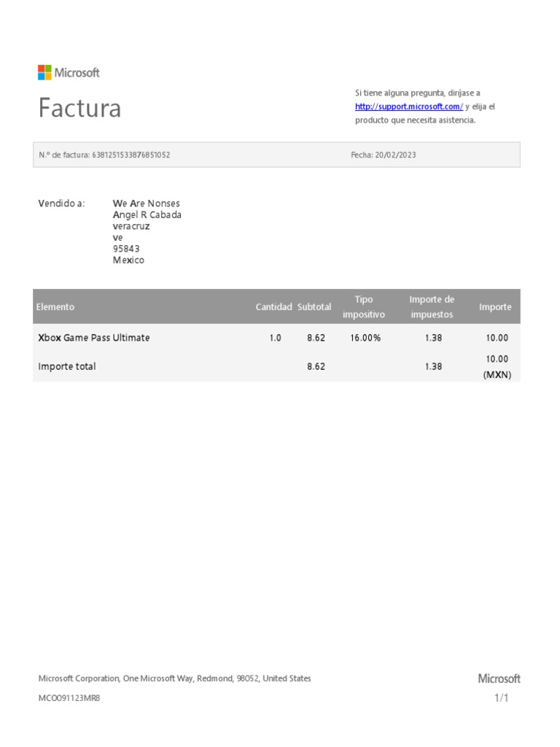Screen dimensions: 560x747
Task: Click the Tipo impositivo column header
Action: (364, 307)
